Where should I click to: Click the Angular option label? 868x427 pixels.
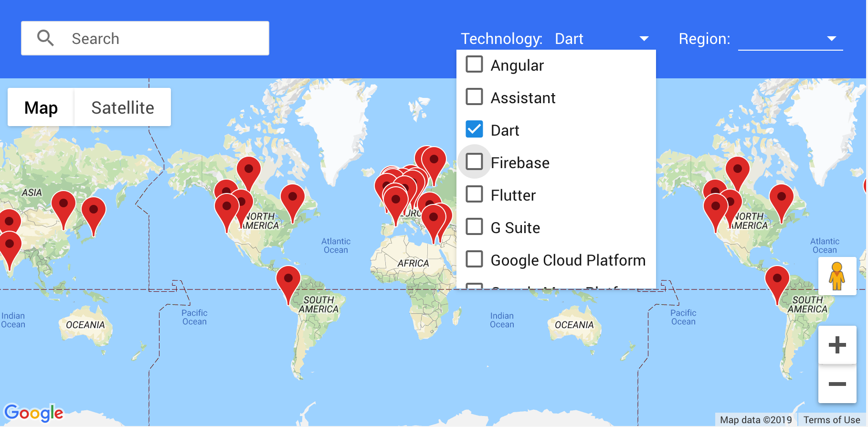[517, 65]
